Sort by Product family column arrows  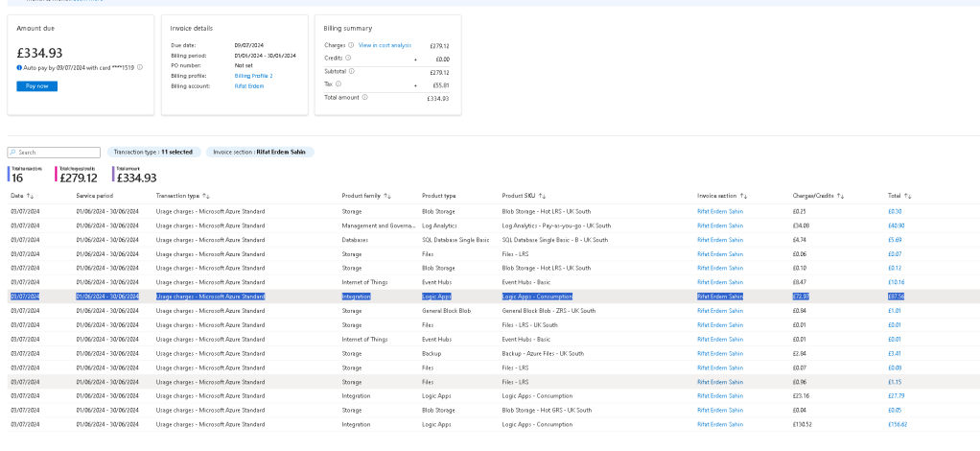pos(387,197)
